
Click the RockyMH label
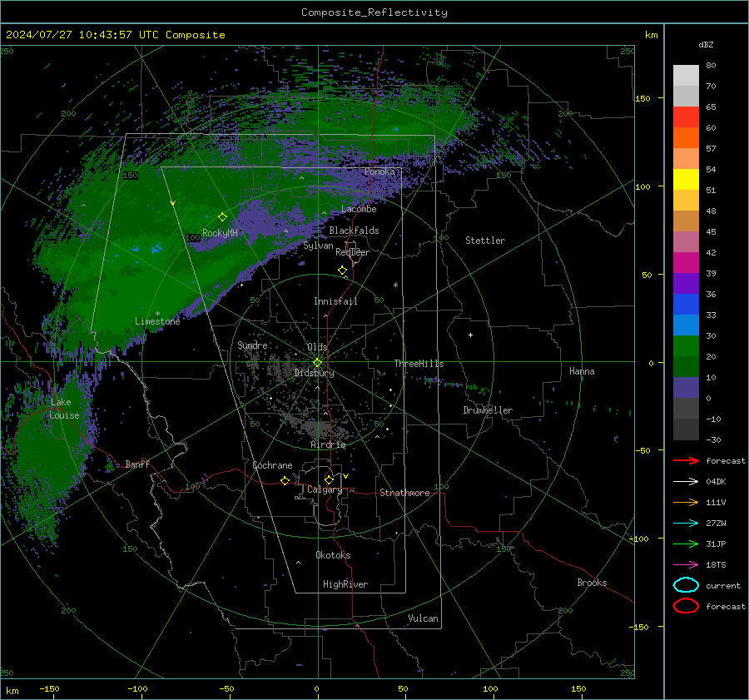(x=220, y=233)
